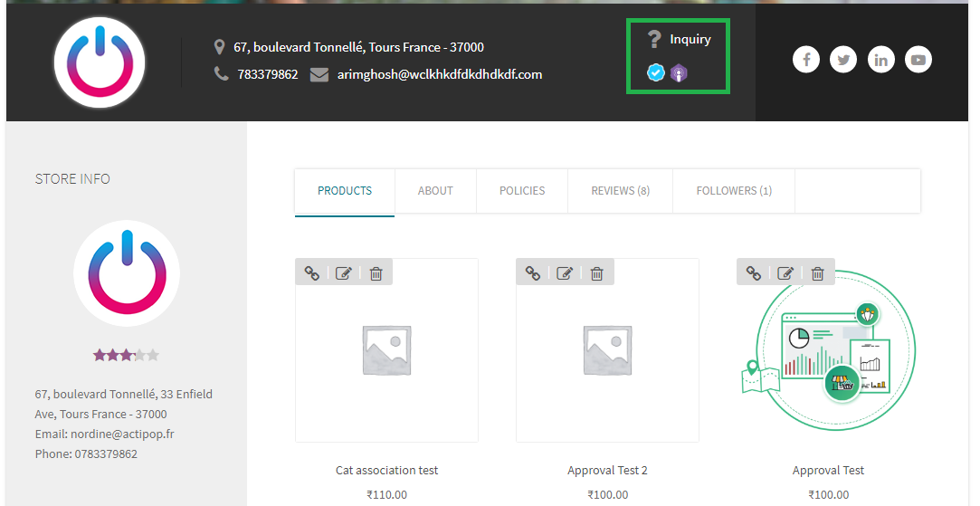Open the store's Facebook page icon
This screenshot has height=506, width=980.
click(x=806, y=60)
